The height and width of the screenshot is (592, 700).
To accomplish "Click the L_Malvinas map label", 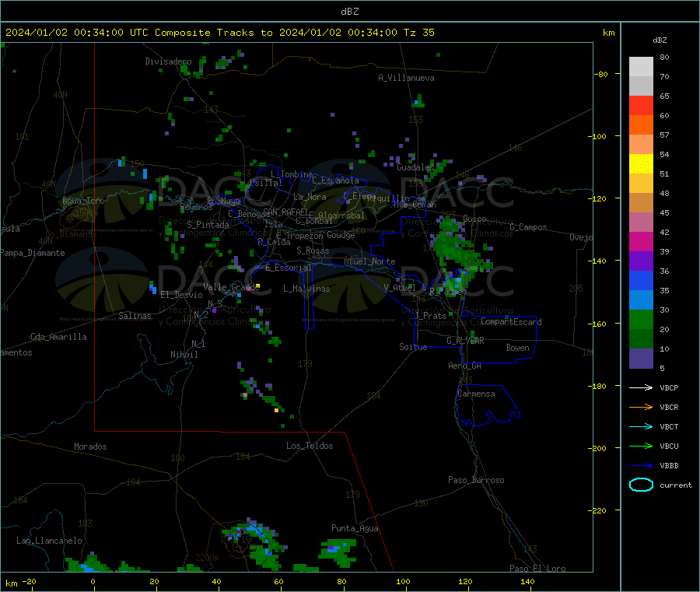I will point(306,289).
